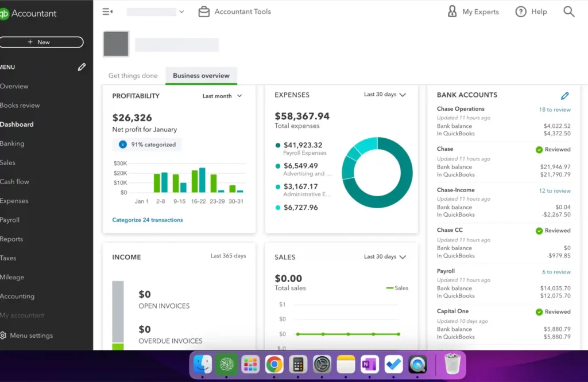Click the gray company logo placeholder
Screen dimensions: 588x382
(116, 44)
